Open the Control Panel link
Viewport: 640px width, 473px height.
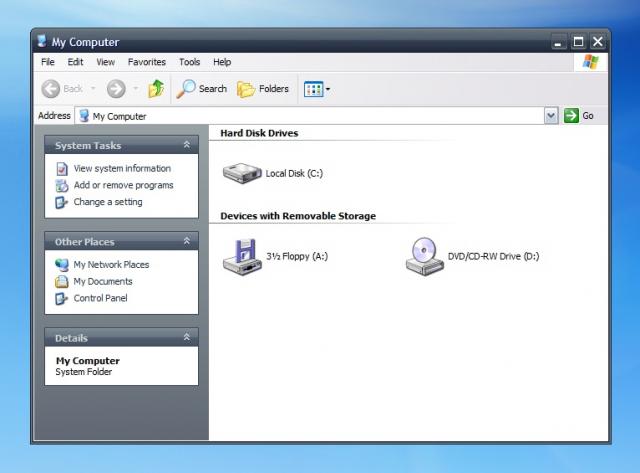point(100,298)
